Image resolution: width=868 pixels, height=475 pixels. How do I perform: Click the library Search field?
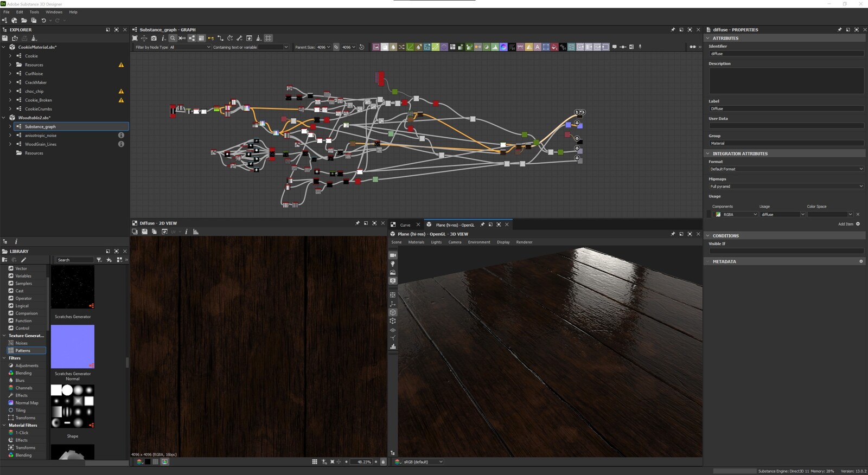75,260
